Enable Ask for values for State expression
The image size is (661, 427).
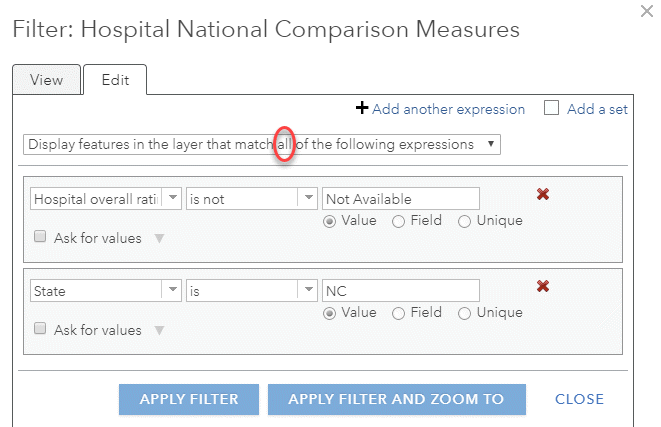click(41, 330)
